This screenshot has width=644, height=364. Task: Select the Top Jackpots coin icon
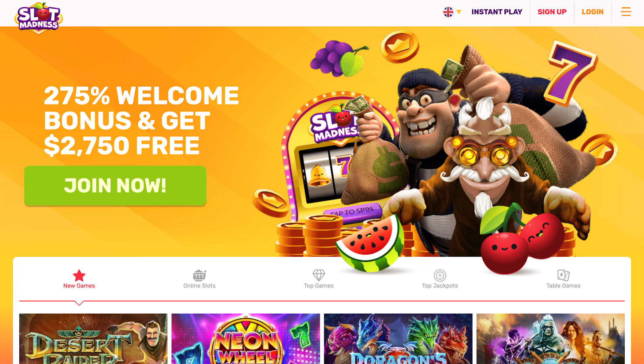pos(440,276)
